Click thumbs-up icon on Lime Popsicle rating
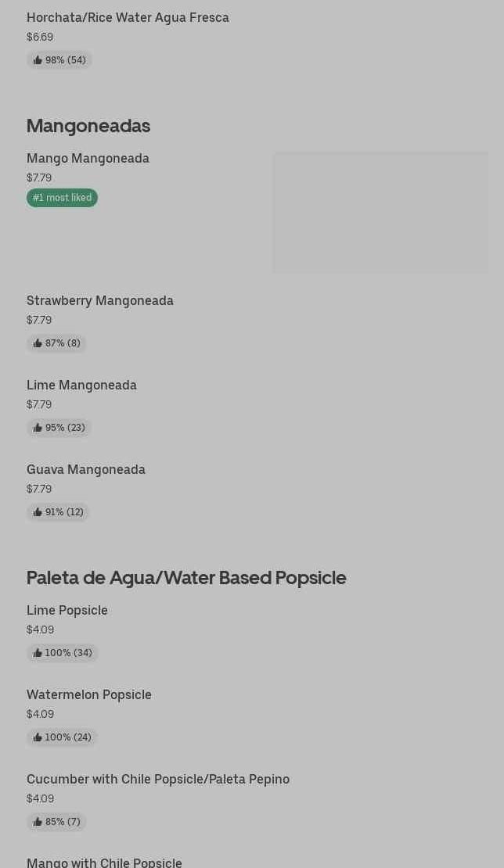 tap(38, 653)
